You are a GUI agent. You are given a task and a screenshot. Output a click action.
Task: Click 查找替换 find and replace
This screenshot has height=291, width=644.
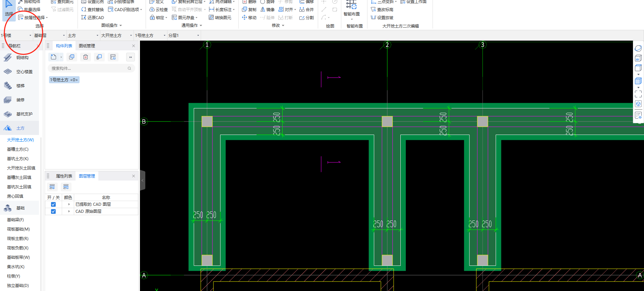pos(92,9)
